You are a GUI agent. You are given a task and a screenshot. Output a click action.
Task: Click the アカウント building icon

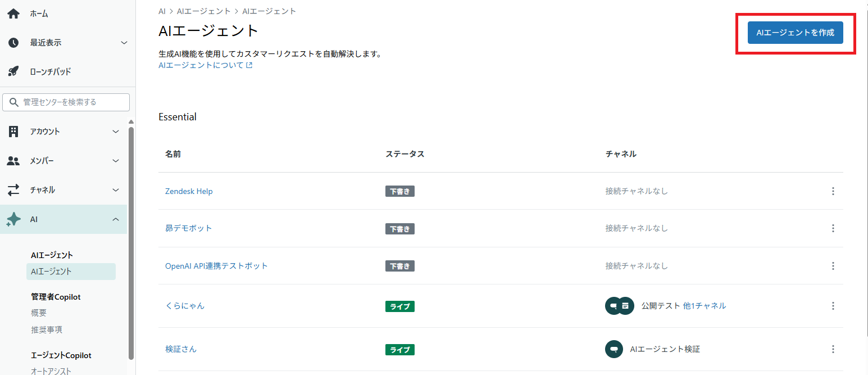(x=12, y=131)
